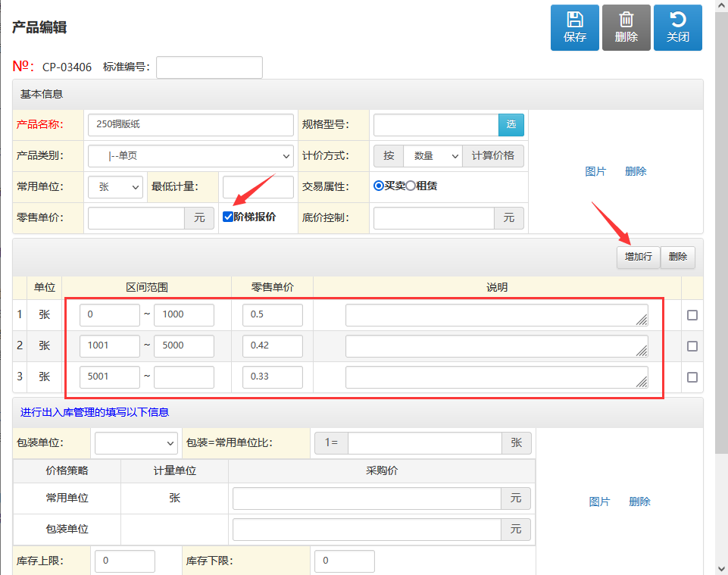
Task: Click the 说明 textarea in row 1
Action: [x=497, y=315]
